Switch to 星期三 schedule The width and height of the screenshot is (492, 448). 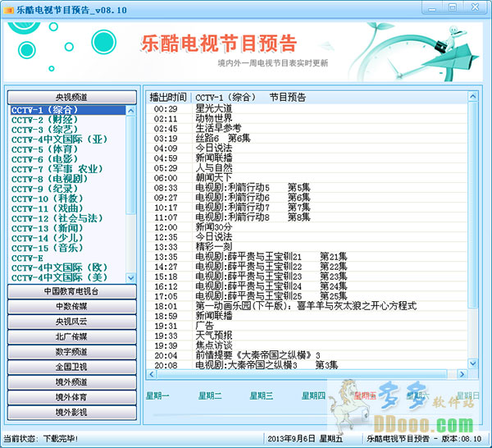(x=262, y=395)
